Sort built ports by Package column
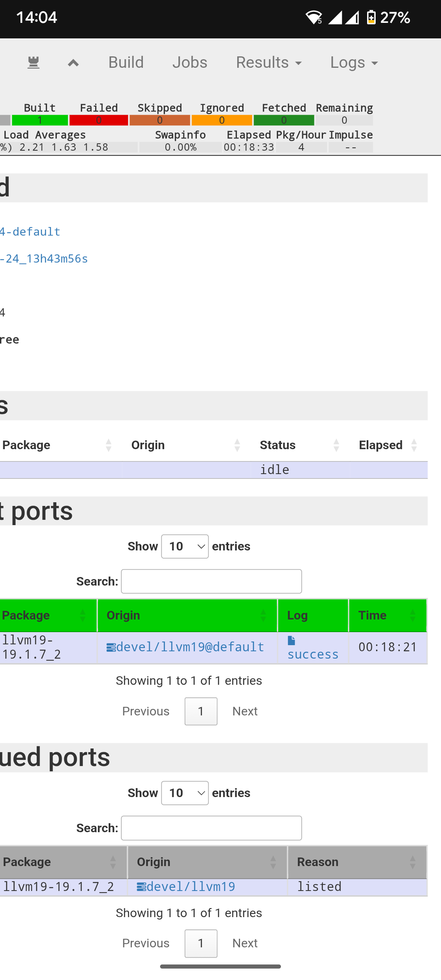 48,615
